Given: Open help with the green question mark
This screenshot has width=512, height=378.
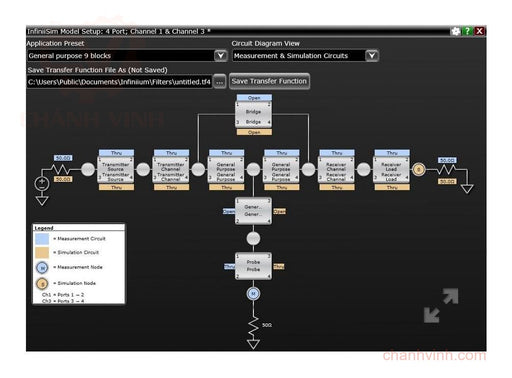Looking at the screenshot, I should 467,31.
